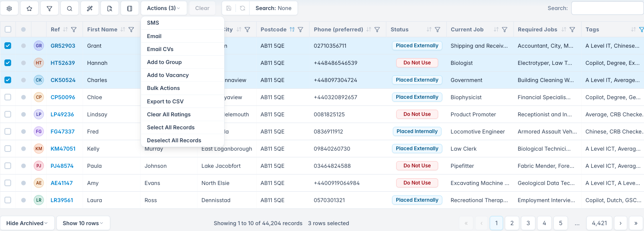Open Bulk Actions menu entry
The image size is (644, 231).
pos(182,88)
